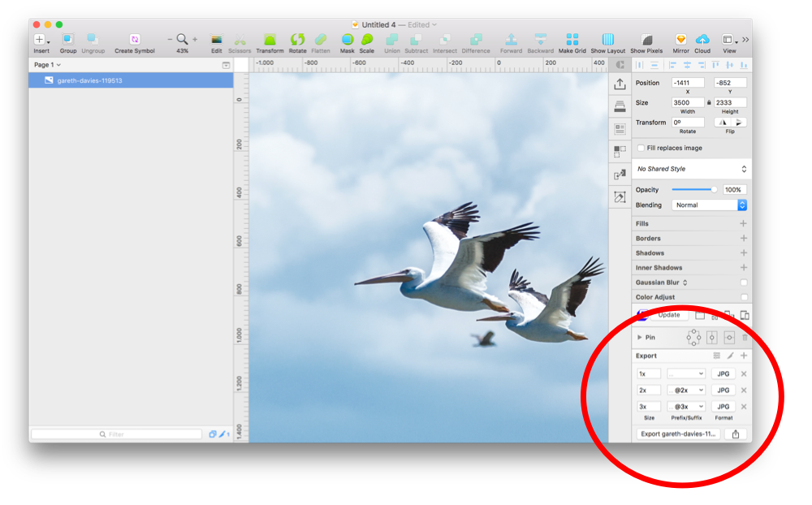Move layer Backward

point(540,39)
